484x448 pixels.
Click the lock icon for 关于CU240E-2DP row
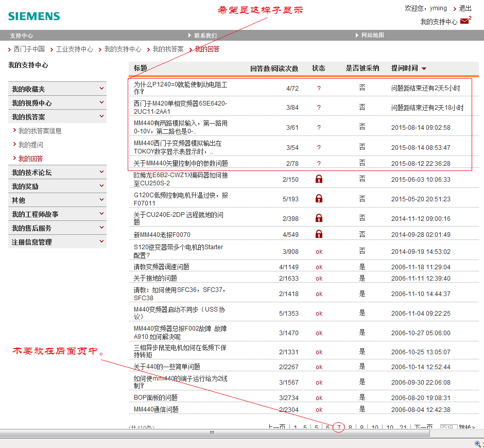[x=319, y=218]
